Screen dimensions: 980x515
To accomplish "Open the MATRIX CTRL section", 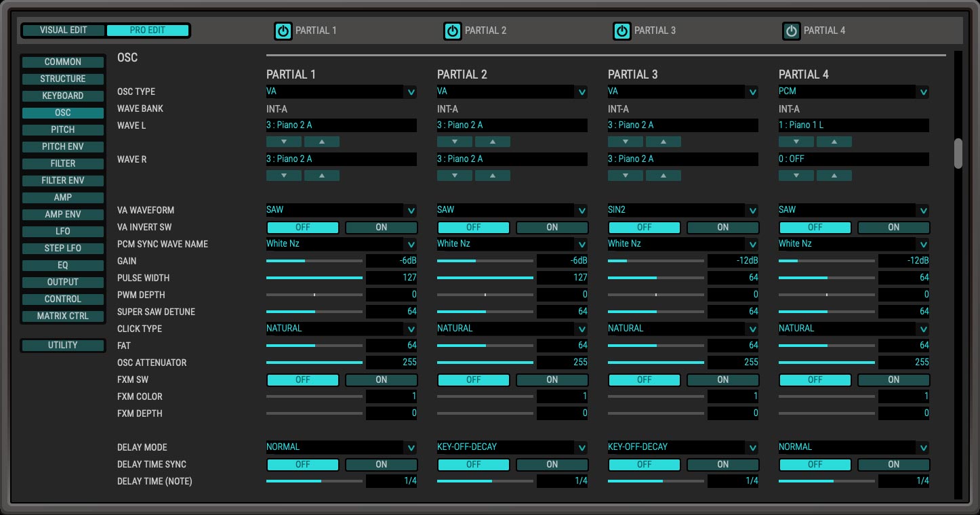I will point(62,316).
